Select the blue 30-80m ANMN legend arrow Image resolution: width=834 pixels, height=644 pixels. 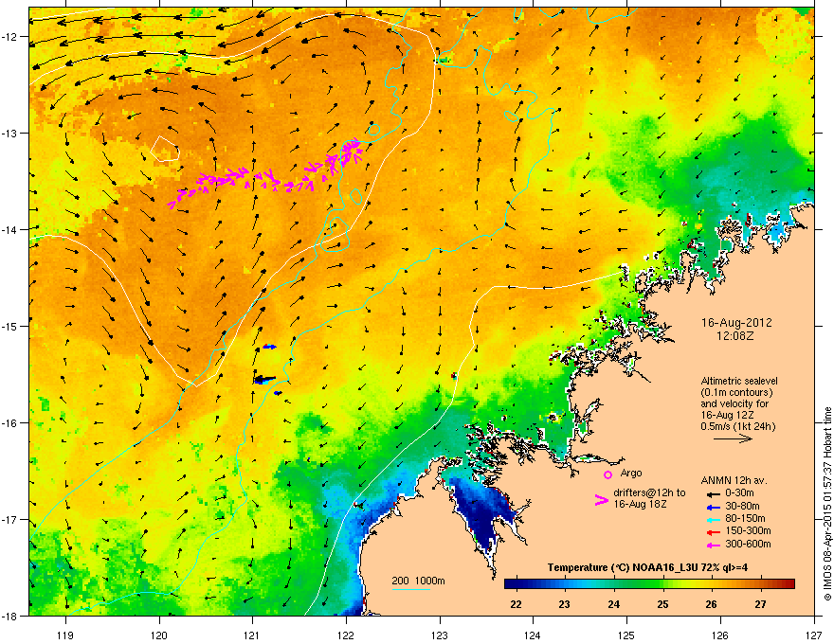714,507
